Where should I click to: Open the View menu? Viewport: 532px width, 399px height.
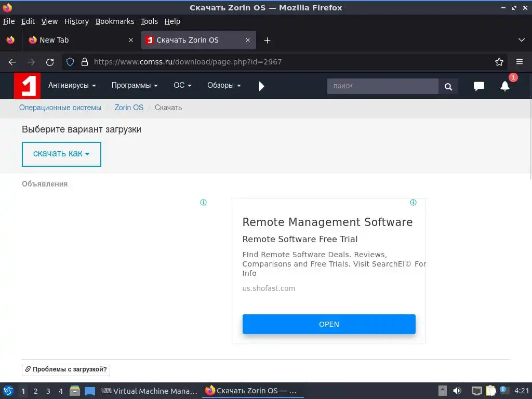49,21
